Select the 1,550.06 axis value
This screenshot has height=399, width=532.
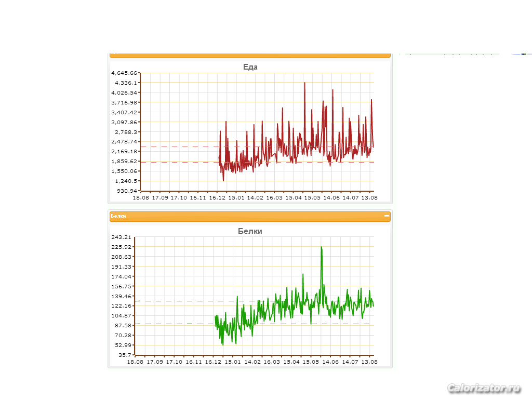[x=124, y=171]
